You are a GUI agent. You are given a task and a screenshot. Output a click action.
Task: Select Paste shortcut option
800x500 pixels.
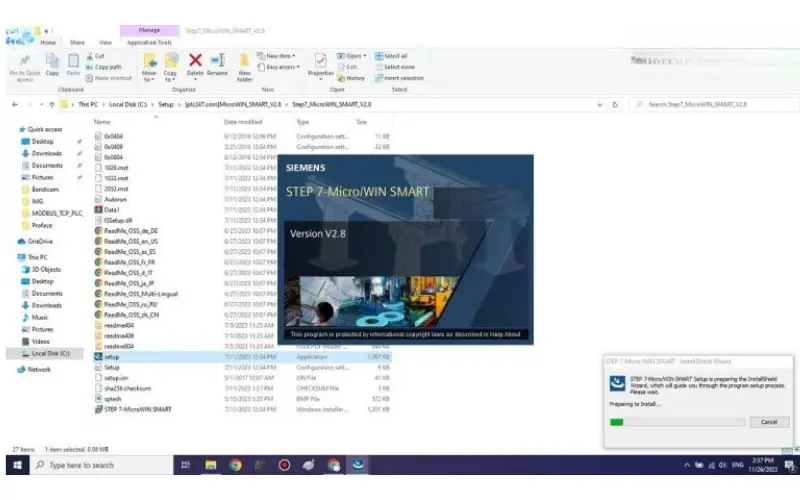(x=109, y=78)
